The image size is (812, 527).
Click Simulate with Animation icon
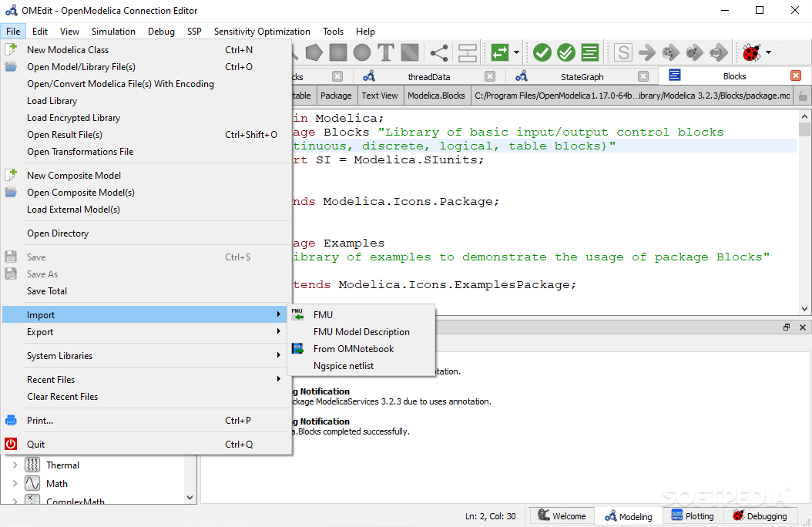point(718,52)
